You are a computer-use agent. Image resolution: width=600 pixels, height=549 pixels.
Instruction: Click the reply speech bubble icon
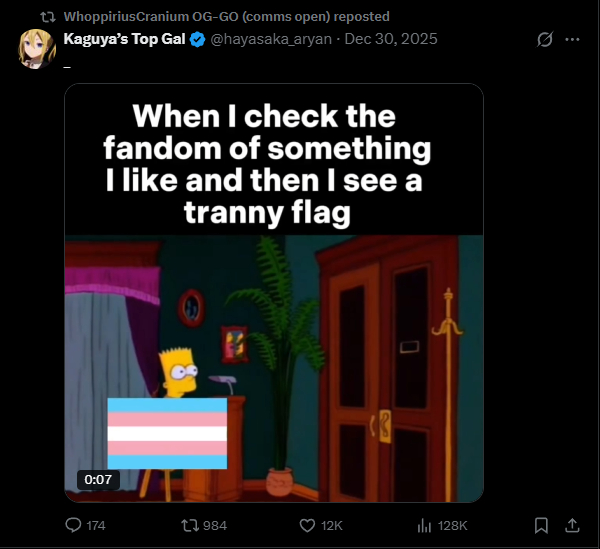coord(72,525)
